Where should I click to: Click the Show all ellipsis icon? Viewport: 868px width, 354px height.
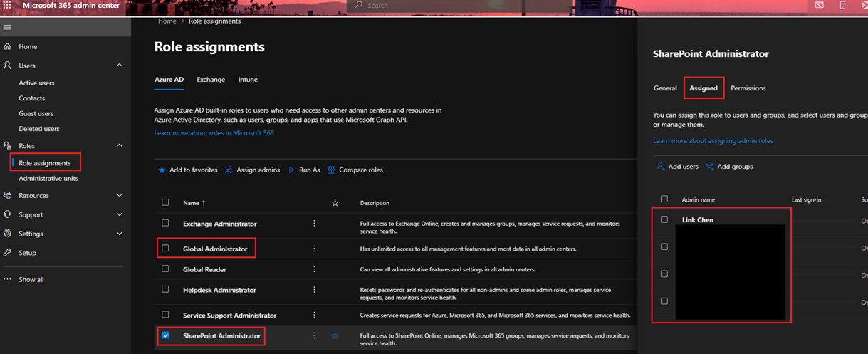7,279
